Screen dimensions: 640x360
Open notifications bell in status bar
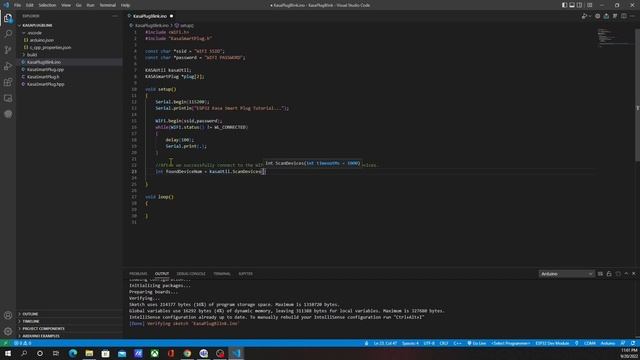point(633,343)
